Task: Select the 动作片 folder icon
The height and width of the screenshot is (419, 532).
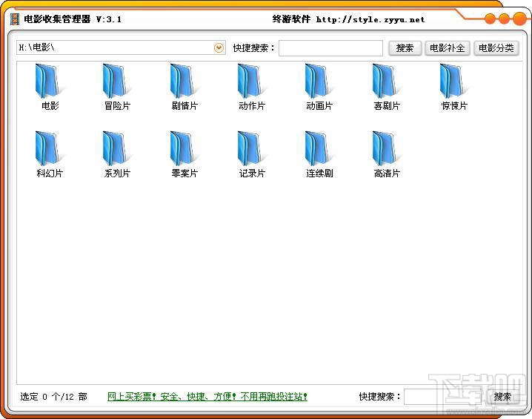Action: tap(252, 82)
